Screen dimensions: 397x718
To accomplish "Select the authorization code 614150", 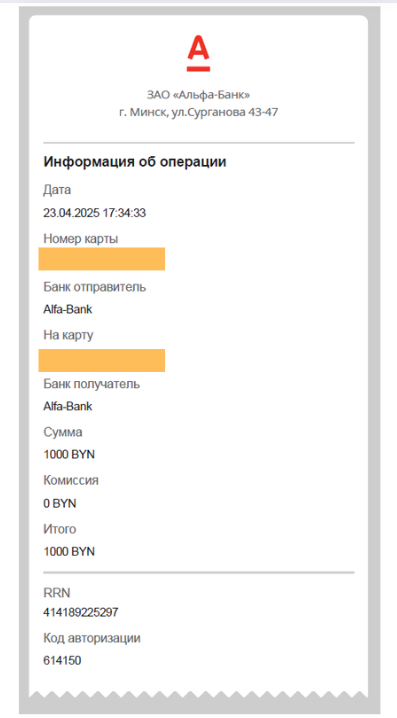I will tap(62, 661).
